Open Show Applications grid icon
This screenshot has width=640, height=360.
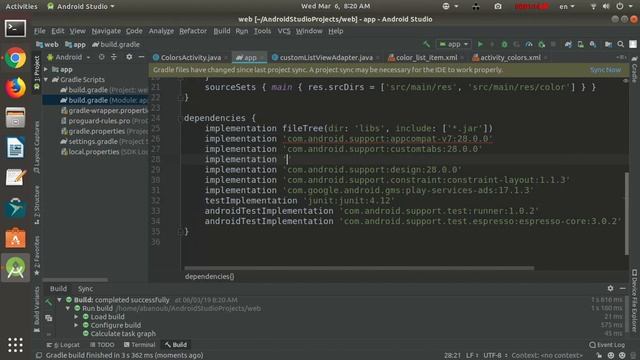pos(16,345)
